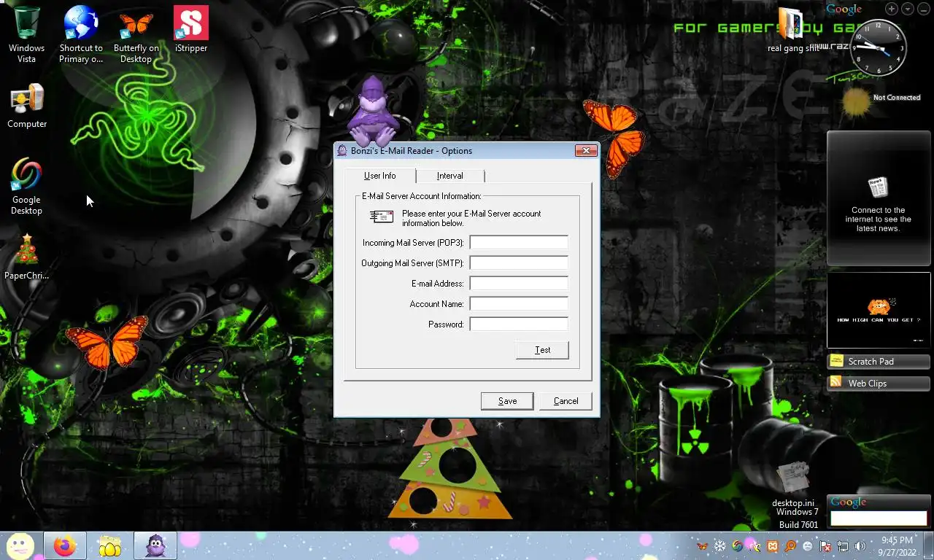Viewport: 934px width, 560px height.
Task: Open Firefox from the taskbar
Action: tap(65, 546)
